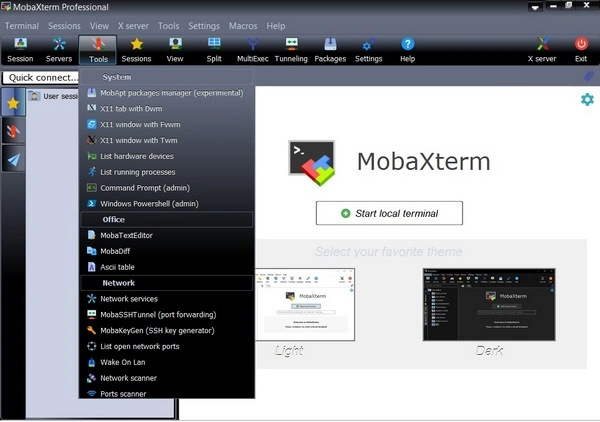Choose the Dark theme thumbnail

point(489,304)
